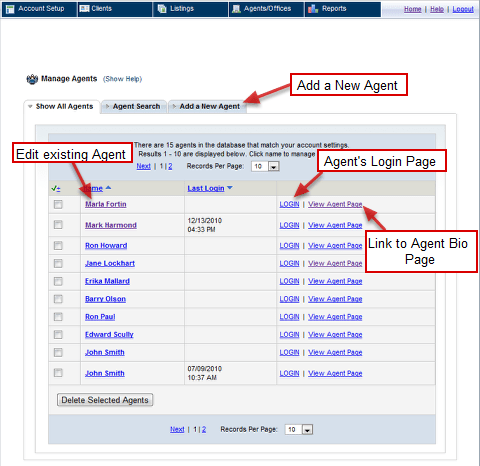Go to page 2 in bottom pagination

[204, 430]
